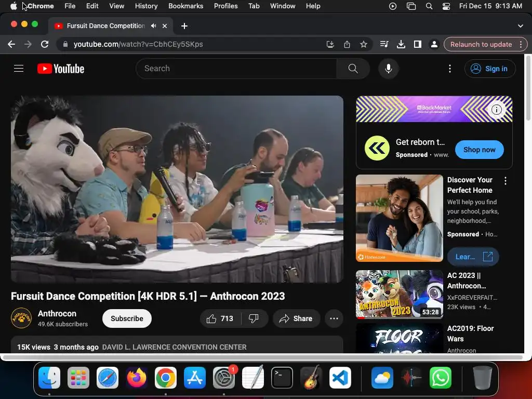
Task: Open the Window menu
Action: click(x=283, y=6)
